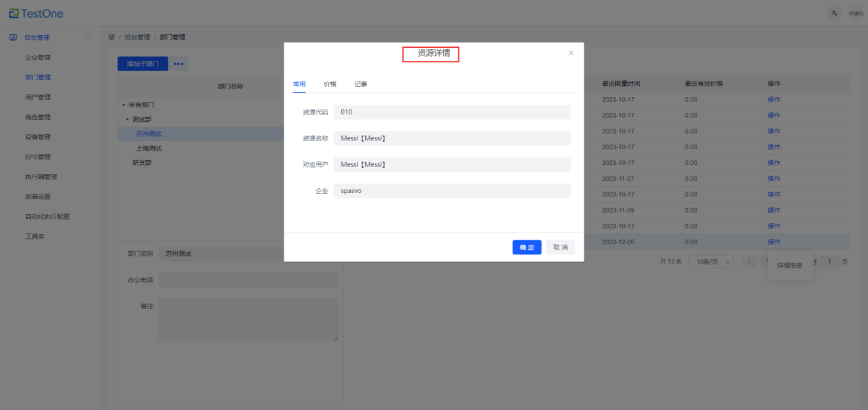Click the breadcrumb home monitor icon
Screen dimensions: 868x410
coord(112,37)
